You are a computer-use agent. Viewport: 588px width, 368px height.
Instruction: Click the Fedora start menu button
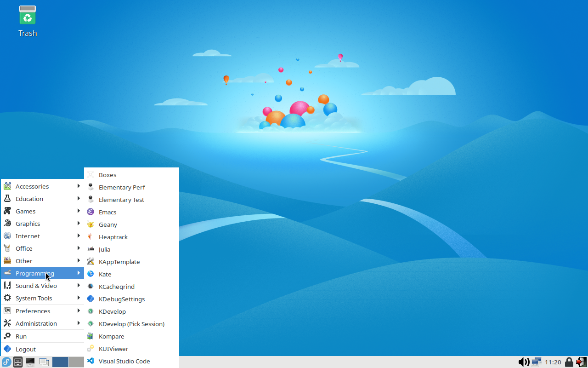point(6,362)
